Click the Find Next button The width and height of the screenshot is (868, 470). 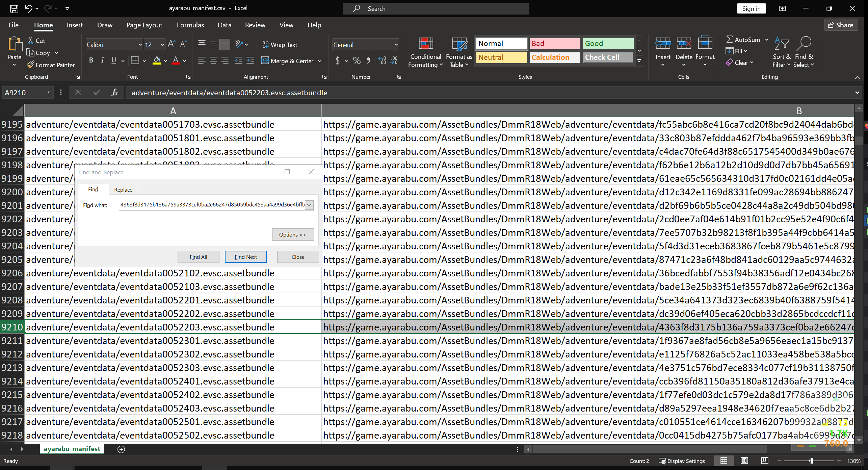(245, 257)
